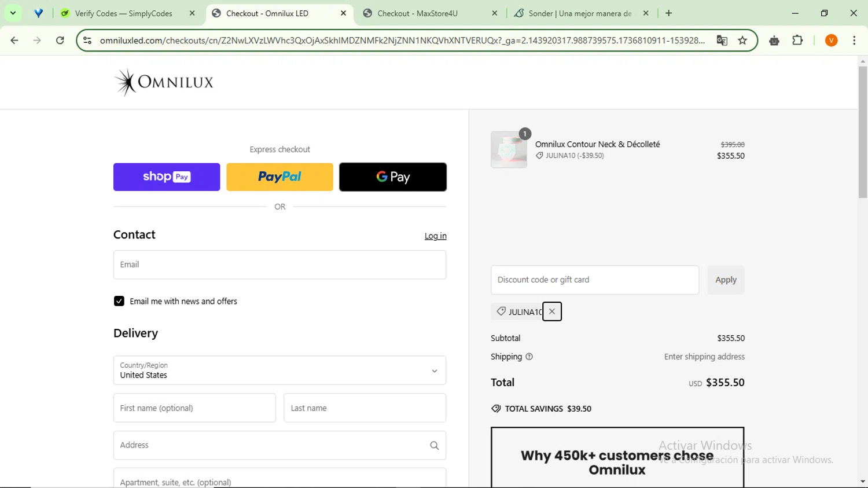Open the Log in link
This screenshot has width=868, height=488.
[x=435, y=236]
